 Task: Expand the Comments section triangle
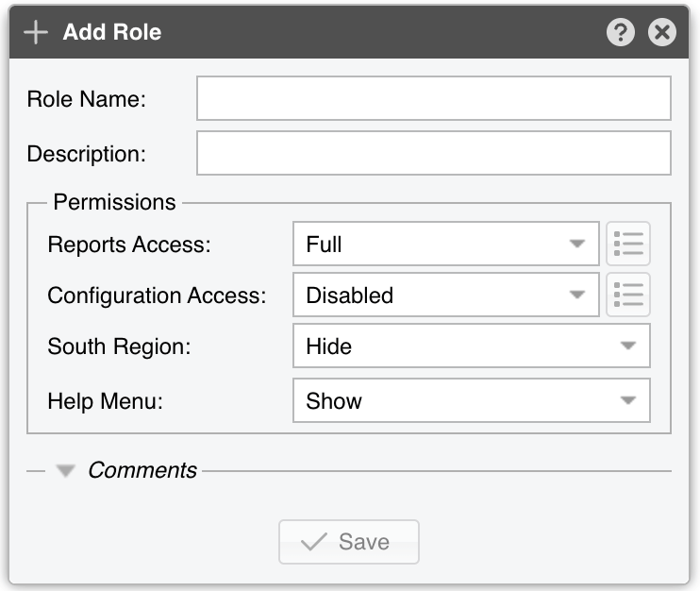tap(65, 471)
